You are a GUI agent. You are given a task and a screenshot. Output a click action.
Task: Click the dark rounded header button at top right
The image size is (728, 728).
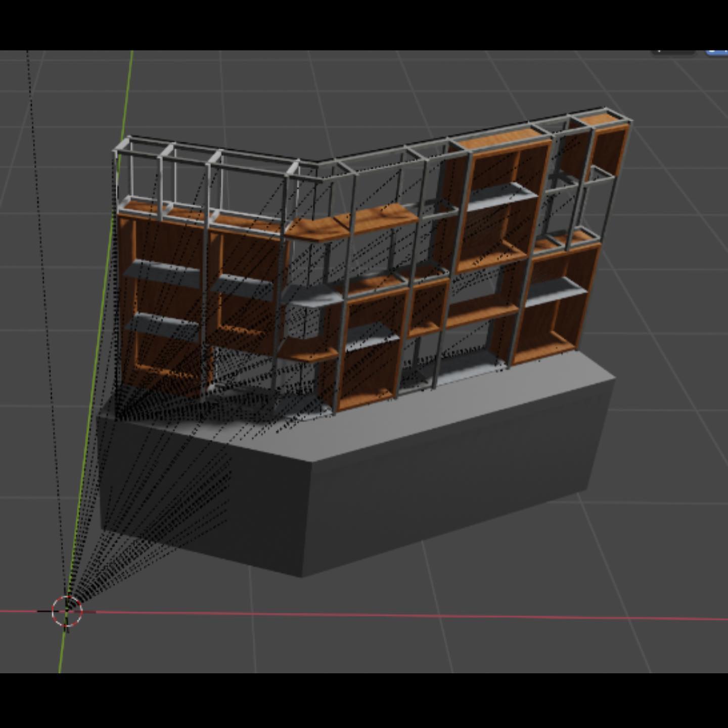[672, 52]
